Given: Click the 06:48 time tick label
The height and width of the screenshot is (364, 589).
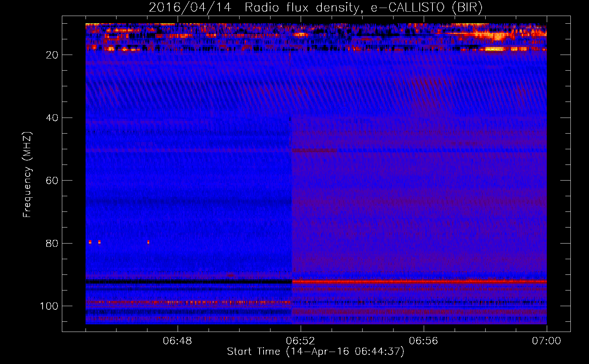Looking at the screenshot, I should tap(177, 341).
